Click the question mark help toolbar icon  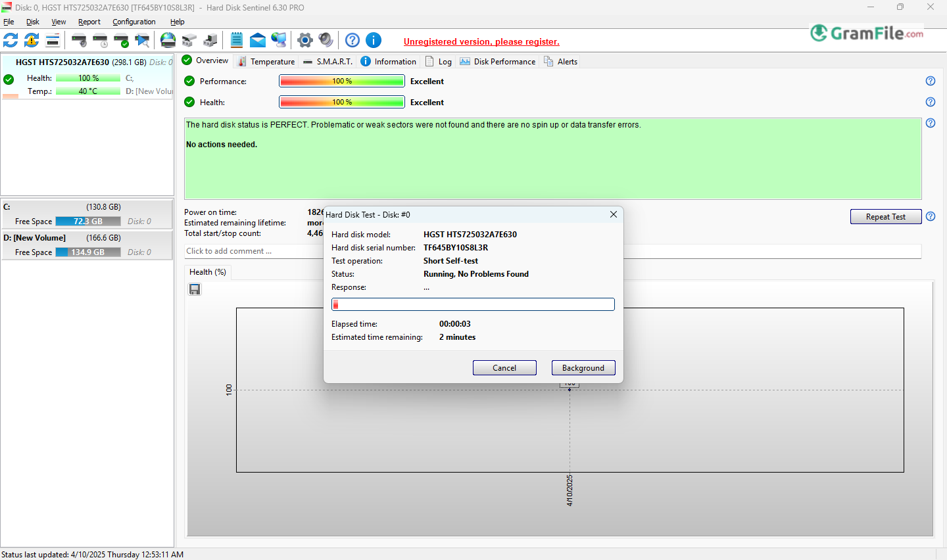[x=352, y=40]
